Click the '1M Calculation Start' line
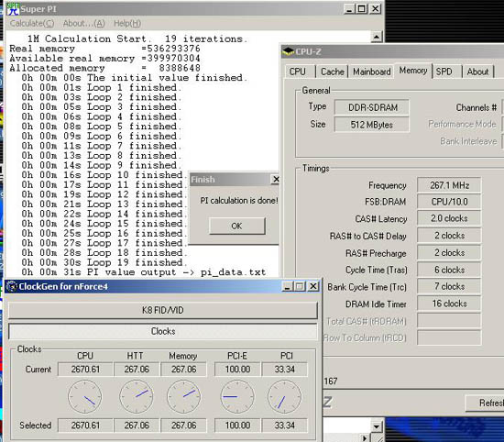Screen dimensions: 504x442 point(137,39)
